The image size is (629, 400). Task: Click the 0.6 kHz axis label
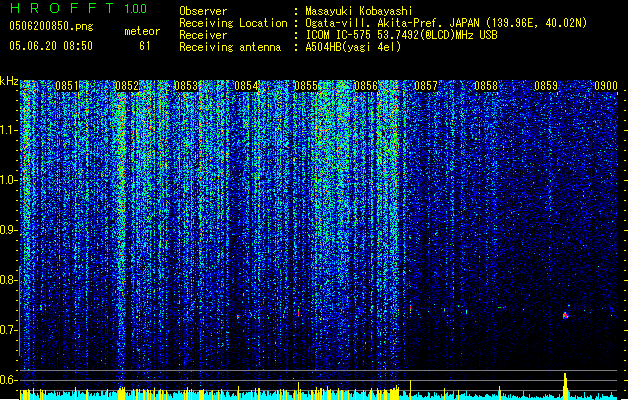[8, 380]
